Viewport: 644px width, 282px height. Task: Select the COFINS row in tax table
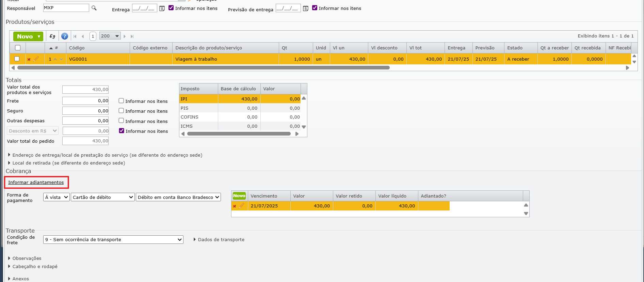click(x=240, y=117)
